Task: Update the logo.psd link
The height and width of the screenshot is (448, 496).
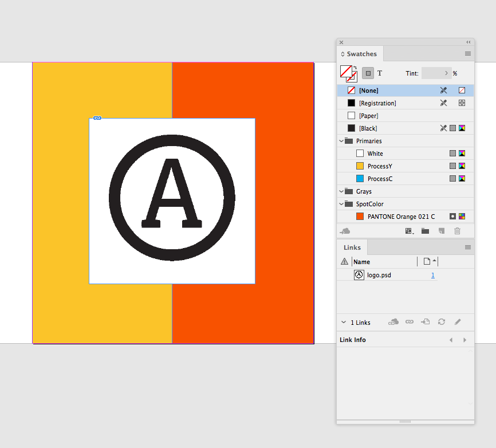Action: click(441, 322)
